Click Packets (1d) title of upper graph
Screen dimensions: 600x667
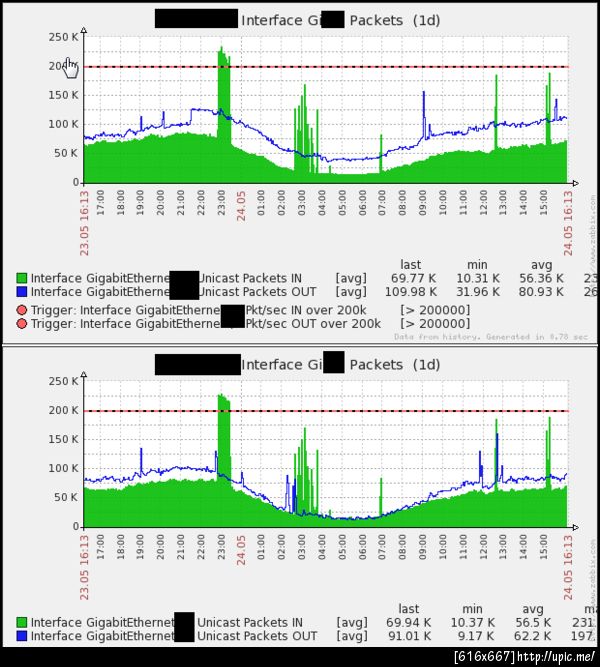coord(394,20)
